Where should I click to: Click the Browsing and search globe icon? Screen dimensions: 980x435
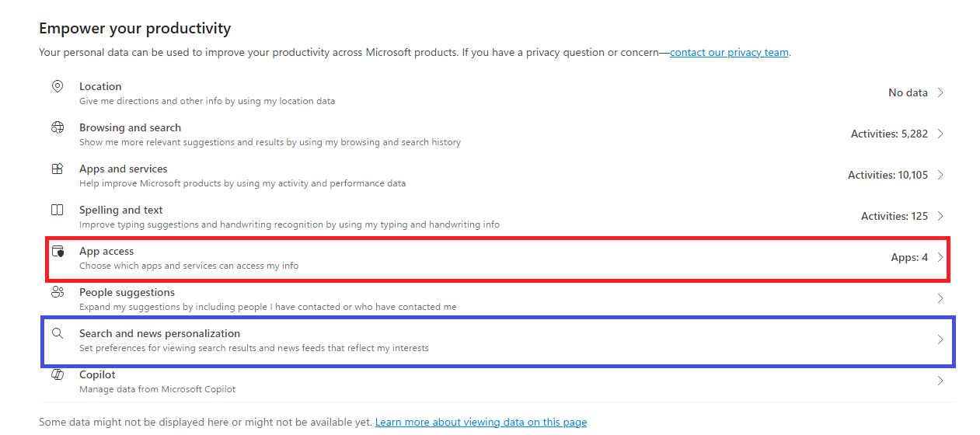58,127
